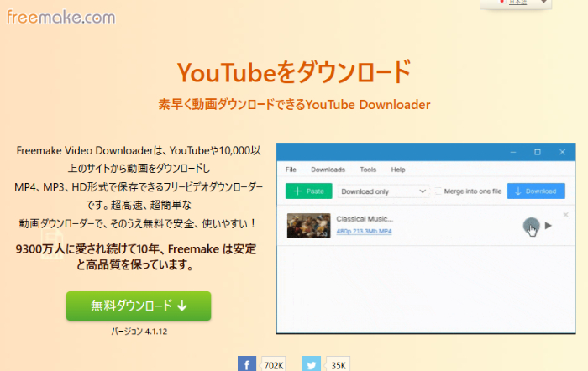588x371 pixels.
Task: Expand the Download only dropdown
Action: (383, 191)
